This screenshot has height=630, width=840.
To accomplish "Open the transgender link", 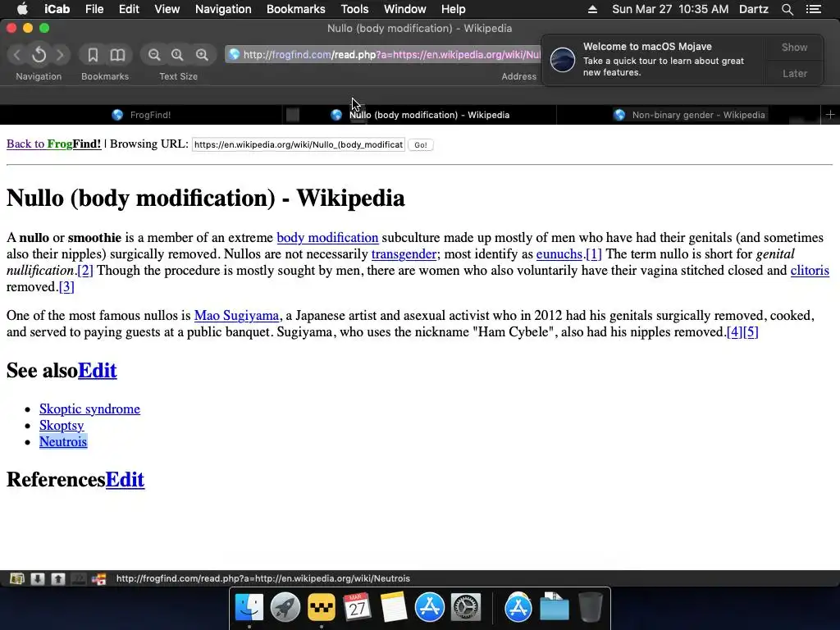I will 404,254.
